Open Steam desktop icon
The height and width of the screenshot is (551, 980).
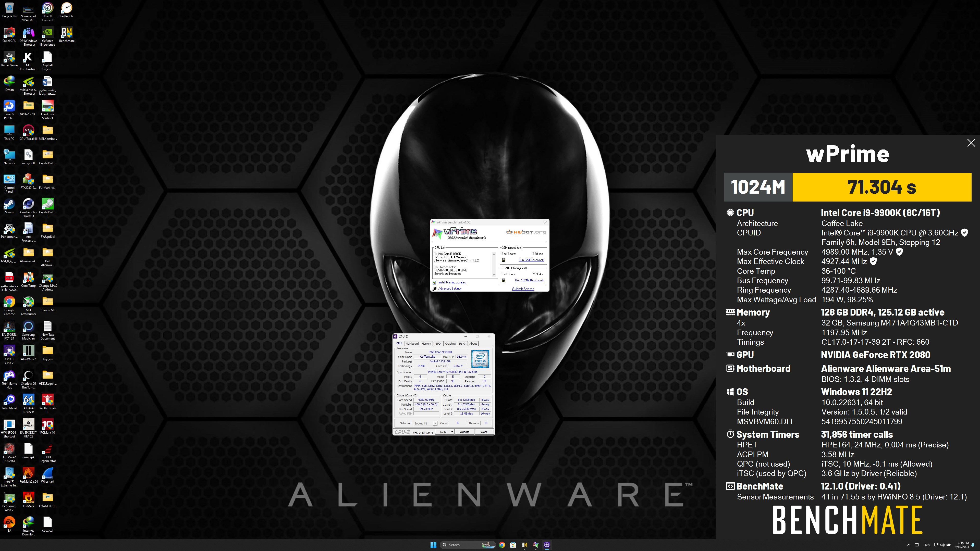click(x=9, y=206)
